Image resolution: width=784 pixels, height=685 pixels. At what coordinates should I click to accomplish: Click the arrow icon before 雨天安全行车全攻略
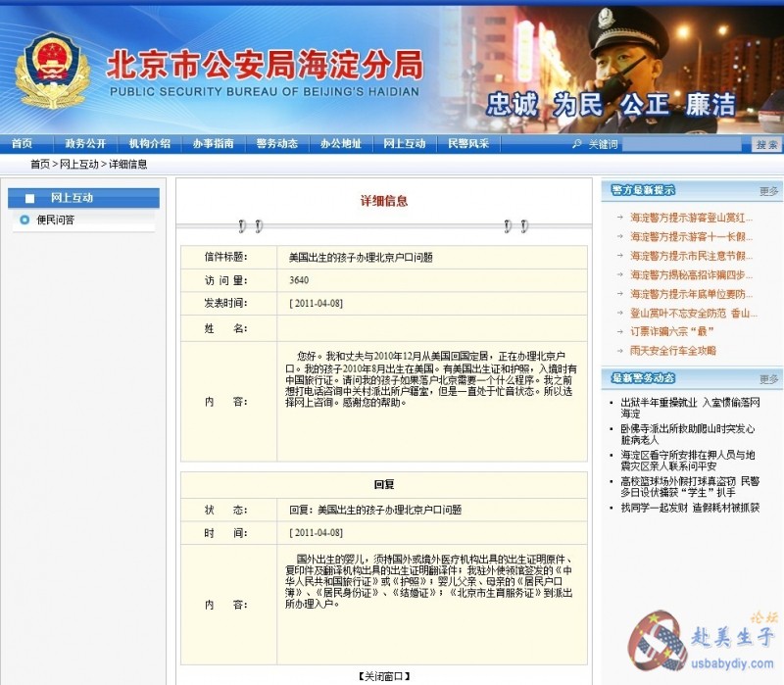coord(618,350)
